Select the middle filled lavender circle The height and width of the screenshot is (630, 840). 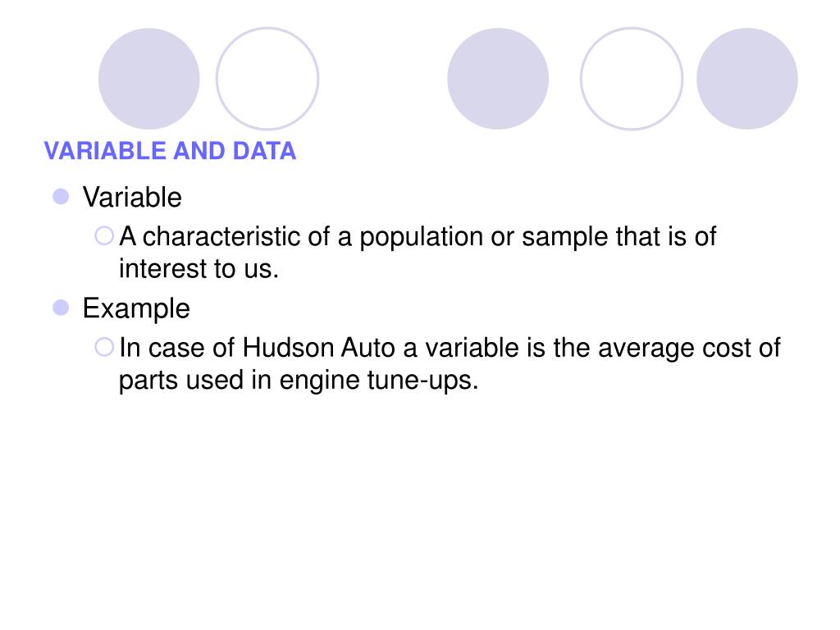click(x=498, y=79)
